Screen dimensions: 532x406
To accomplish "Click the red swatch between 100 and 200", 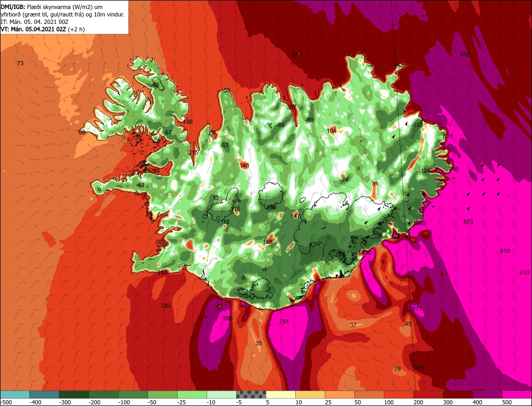I will tap(398, 394).
